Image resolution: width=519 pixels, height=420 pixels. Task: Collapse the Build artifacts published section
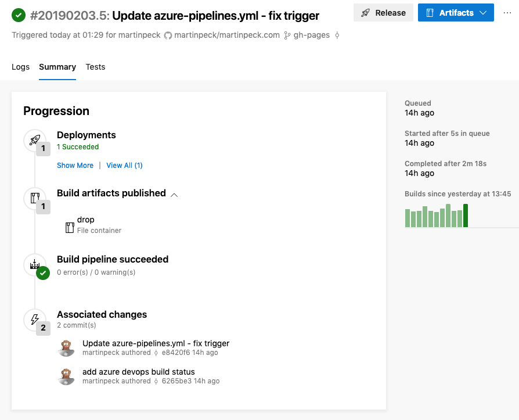point(174,195)
